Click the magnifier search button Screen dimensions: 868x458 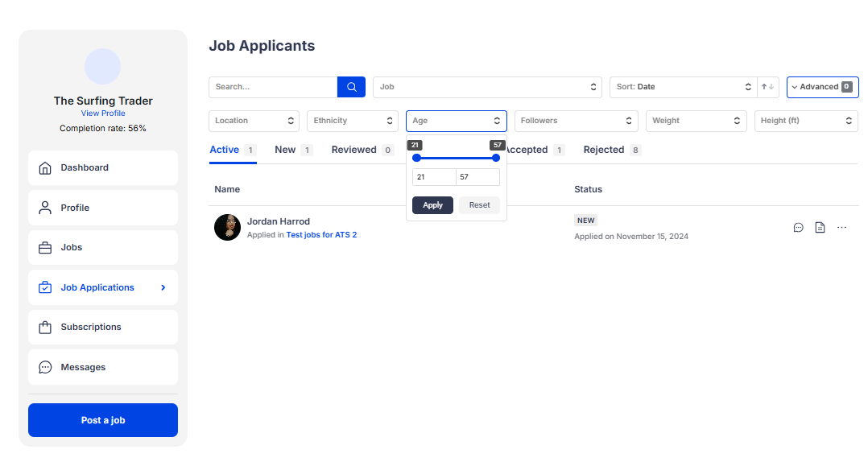[351, 87]
